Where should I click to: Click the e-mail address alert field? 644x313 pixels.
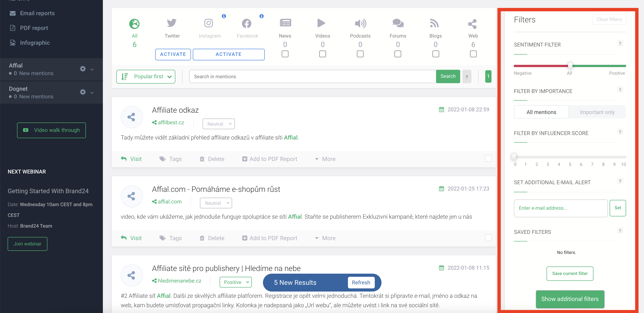point(561,208)
